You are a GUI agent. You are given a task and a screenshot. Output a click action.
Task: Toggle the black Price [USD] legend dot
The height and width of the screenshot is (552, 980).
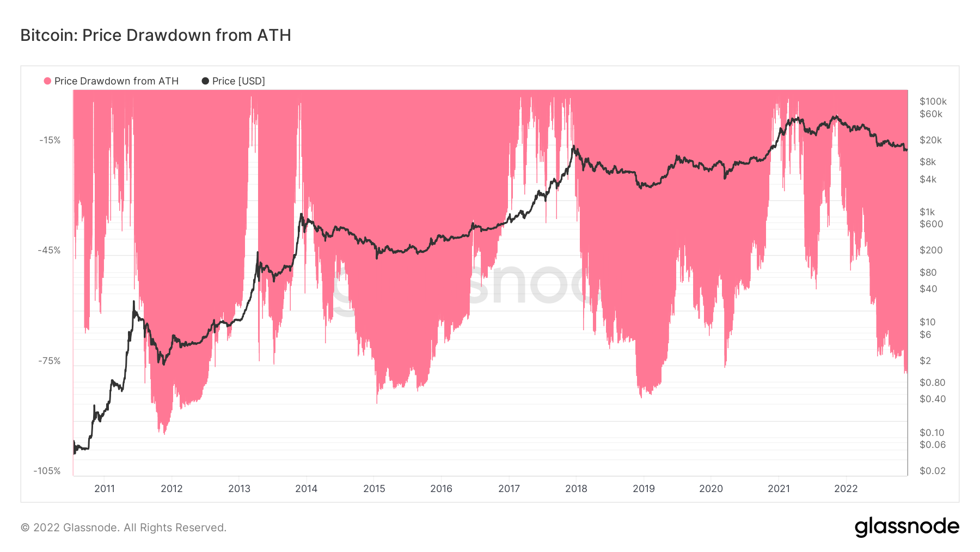tap(205, 81)
